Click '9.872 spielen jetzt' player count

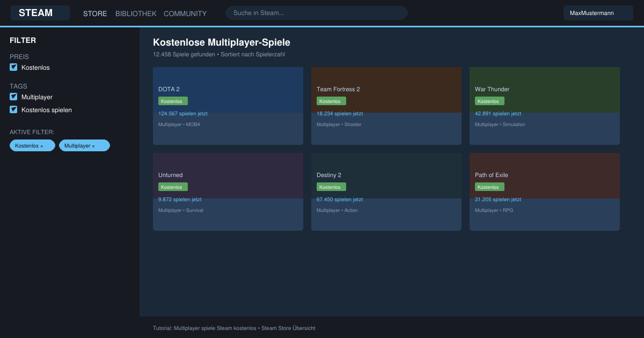[180, 200]
